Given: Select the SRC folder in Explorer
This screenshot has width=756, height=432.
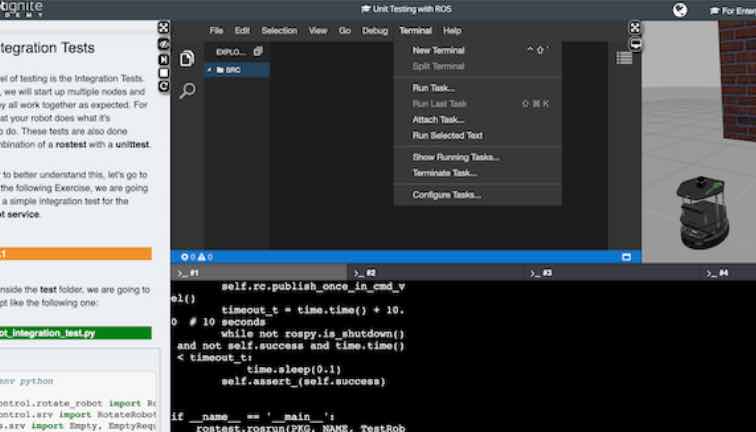Looking at the screenshot, I should 237,70.
